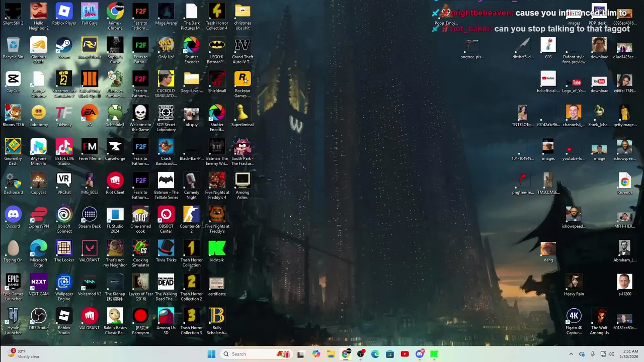Launch Geometry Dash shortcut
This screenshot has width=644, height=362.
(x=13, y=152)
